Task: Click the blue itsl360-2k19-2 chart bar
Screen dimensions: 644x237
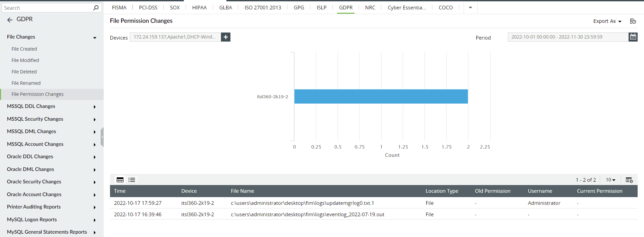Action: point(381,97)
